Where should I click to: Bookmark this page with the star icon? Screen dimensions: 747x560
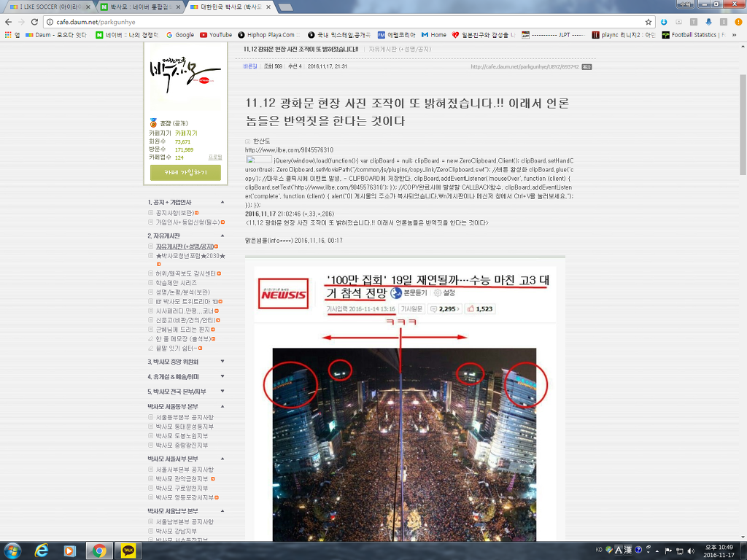pos(648,22)
